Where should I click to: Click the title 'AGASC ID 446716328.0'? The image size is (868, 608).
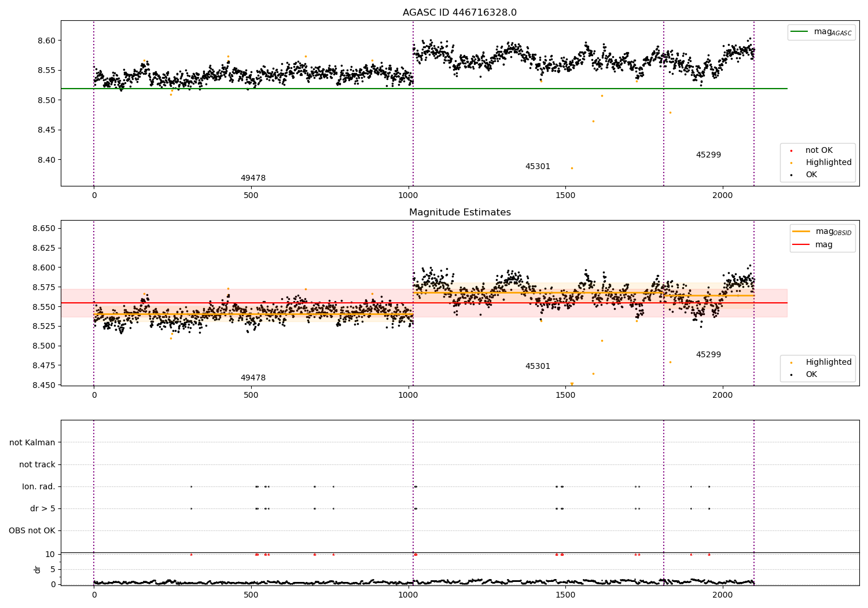(x=459, y=13)
